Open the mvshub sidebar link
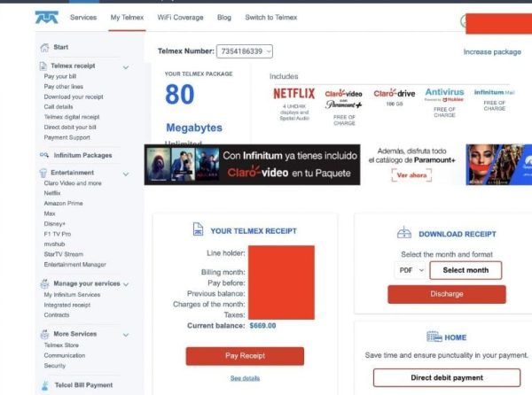This screenshot has width=532, height=395. (x=54, y=244)
